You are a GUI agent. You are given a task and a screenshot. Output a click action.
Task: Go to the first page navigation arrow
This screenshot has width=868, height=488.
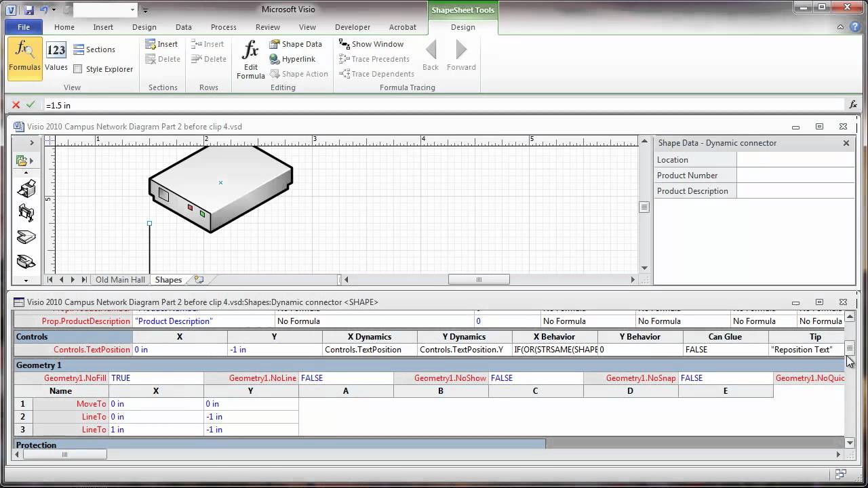pos(50,279)
